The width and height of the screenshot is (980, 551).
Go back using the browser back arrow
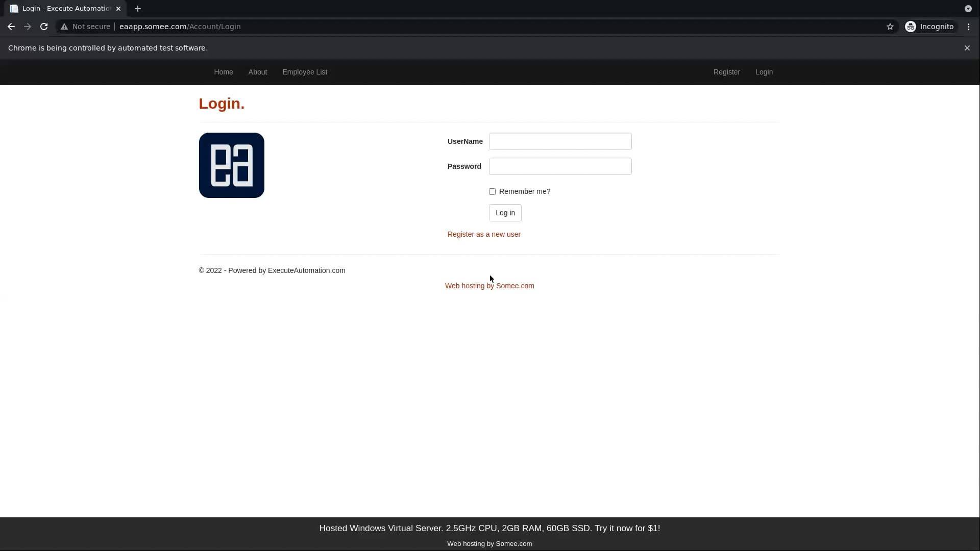(11, 27)
